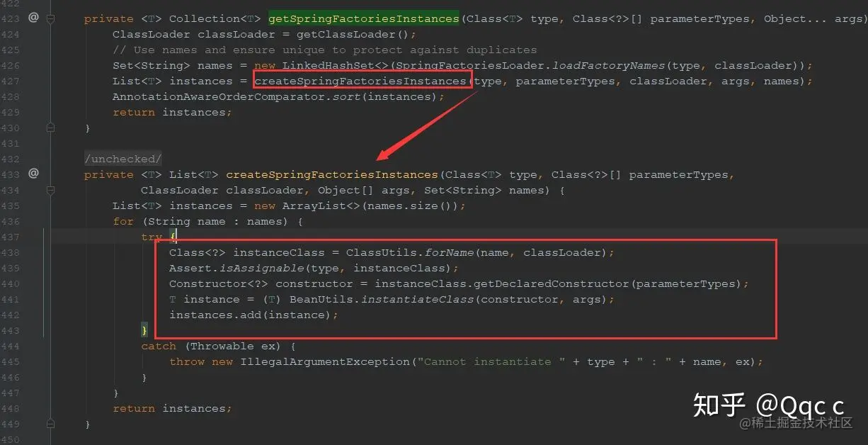
Task: Click the @ gutter icon on line 433
Action: click(33, 173)
